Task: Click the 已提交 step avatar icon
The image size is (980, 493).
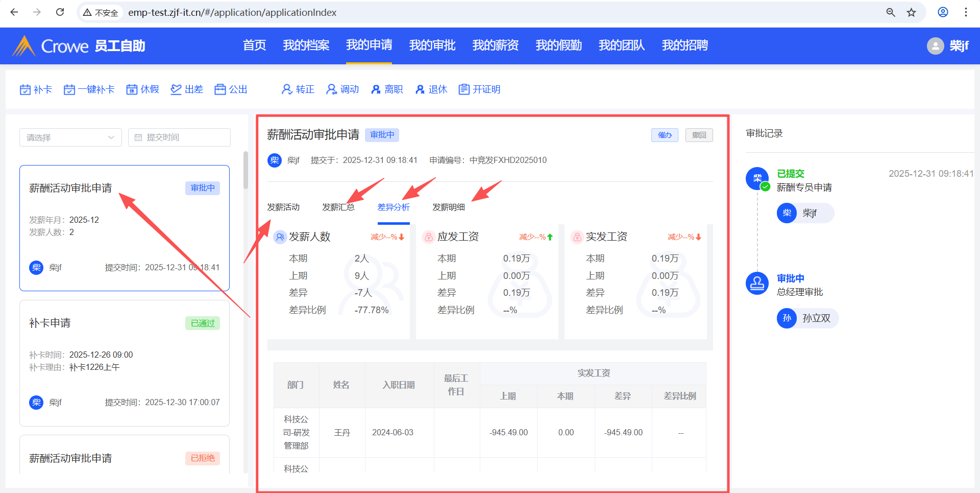Action: (757, 179)
